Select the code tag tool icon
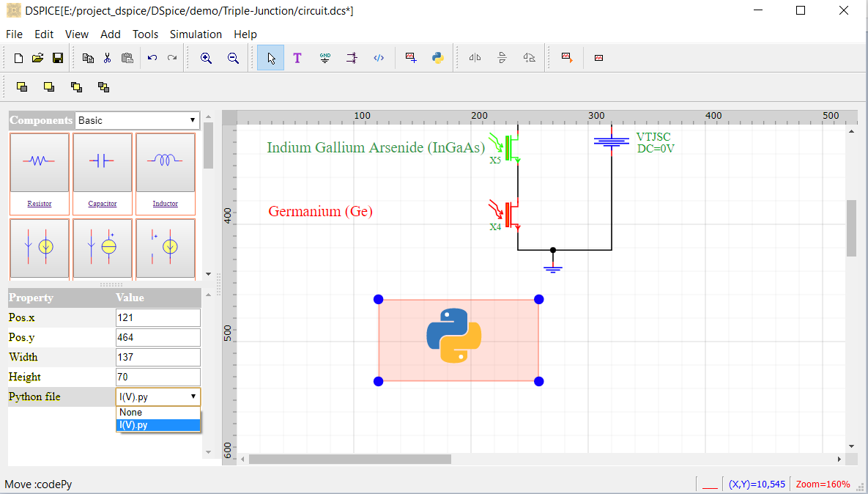 click(x=379, y=58)
